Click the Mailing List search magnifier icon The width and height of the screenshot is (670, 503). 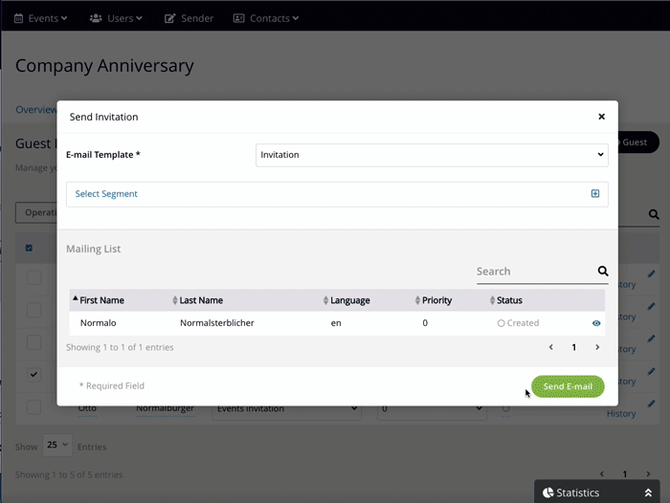tap(603, 271)
